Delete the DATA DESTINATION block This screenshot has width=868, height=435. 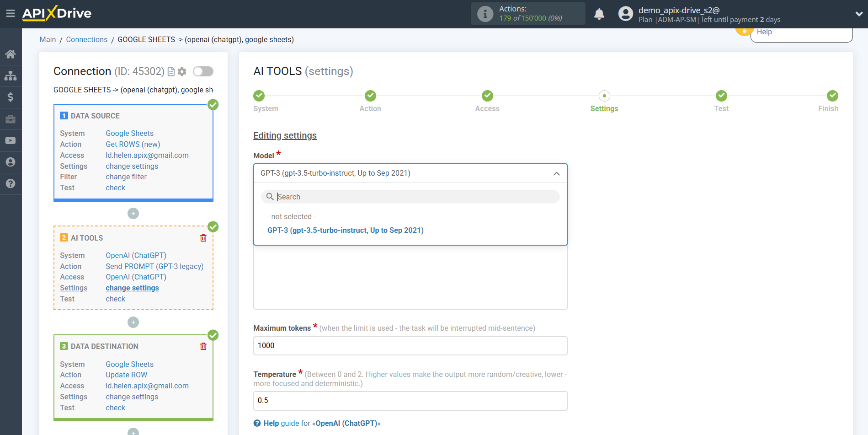click(203, 346)
